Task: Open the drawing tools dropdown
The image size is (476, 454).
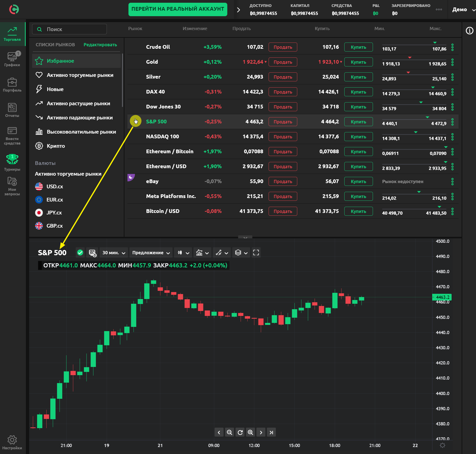Action: tap(222, 253)
